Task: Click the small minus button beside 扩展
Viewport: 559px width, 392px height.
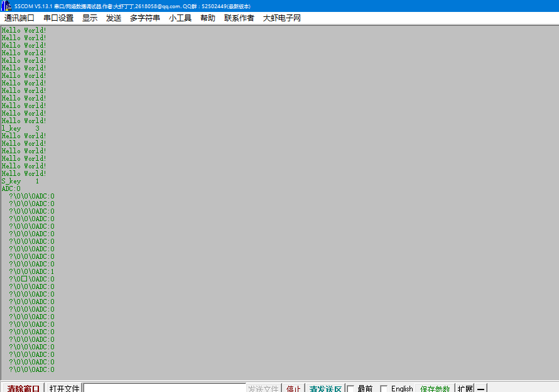Action: 480,388
